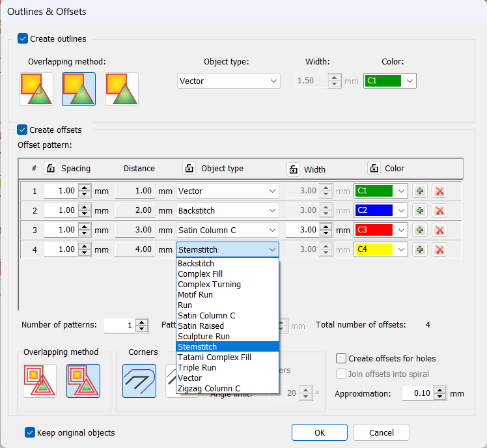Open the outline Object type Vector dropdown
The image size is (487, 448).
(229, 81)
